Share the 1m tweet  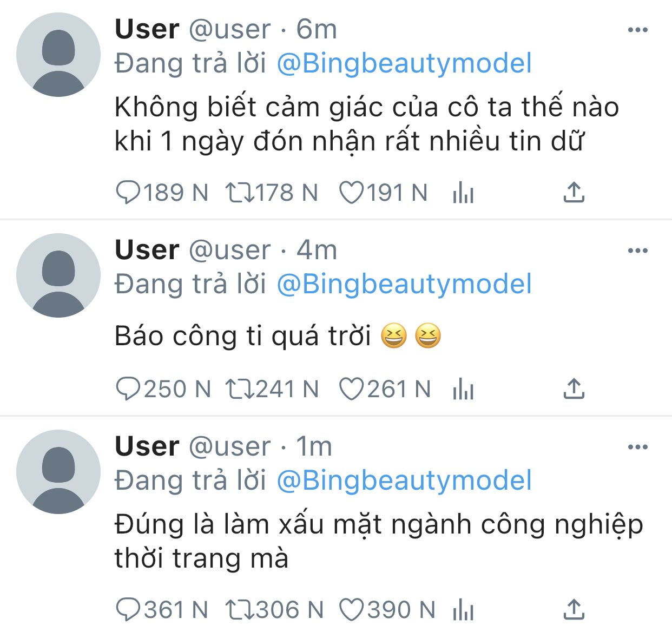click(x=574, y=609)
